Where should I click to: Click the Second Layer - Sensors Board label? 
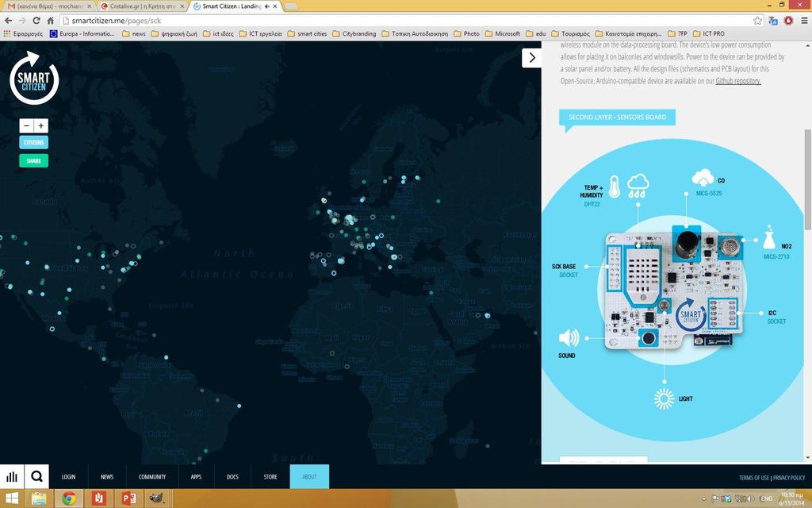[617, 117]
